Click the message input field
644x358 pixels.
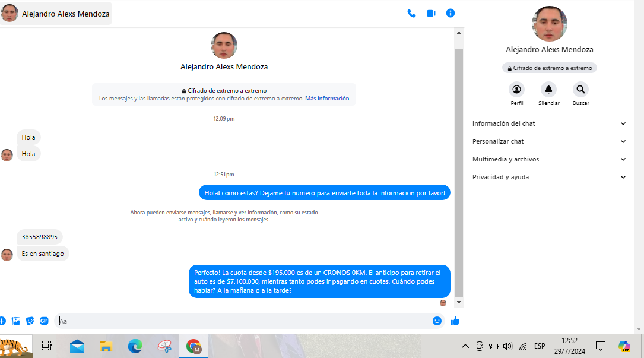click(243, 321)
